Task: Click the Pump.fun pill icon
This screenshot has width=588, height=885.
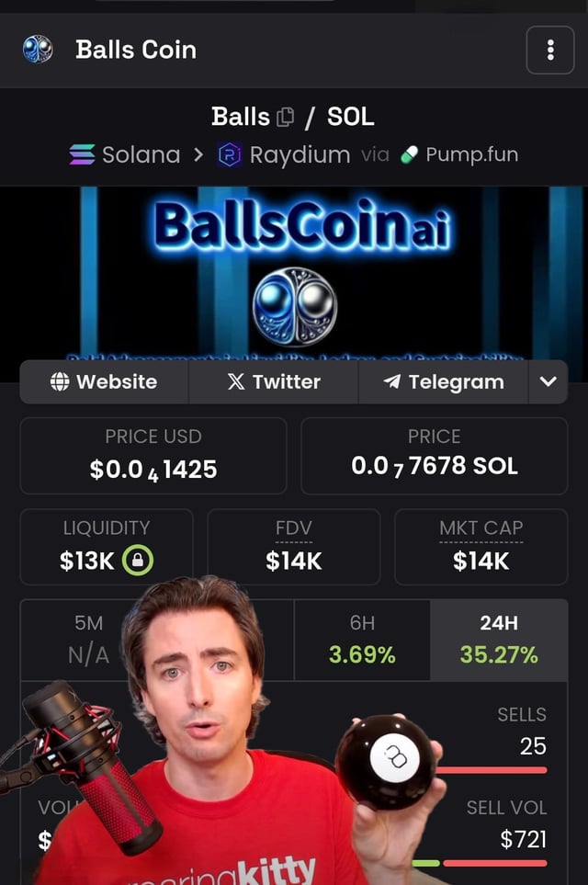Action: [x=409, y=154]
